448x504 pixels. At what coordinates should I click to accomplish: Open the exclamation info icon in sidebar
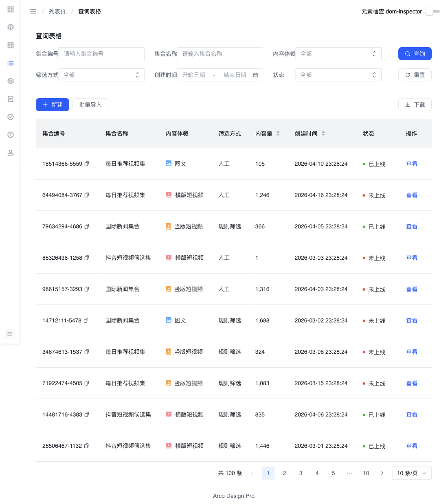point(11,135)
